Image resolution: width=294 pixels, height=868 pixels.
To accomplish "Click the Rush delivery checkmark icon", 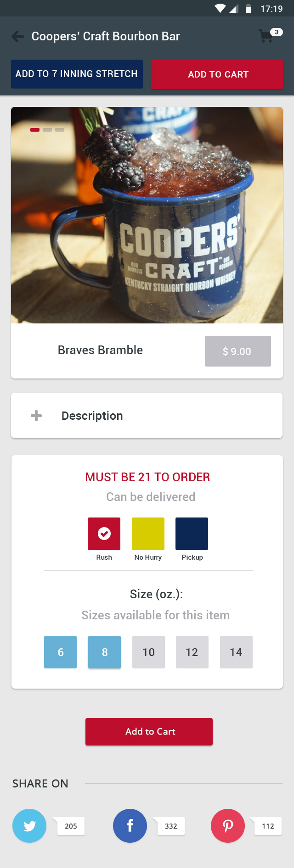I will [104, 534].
